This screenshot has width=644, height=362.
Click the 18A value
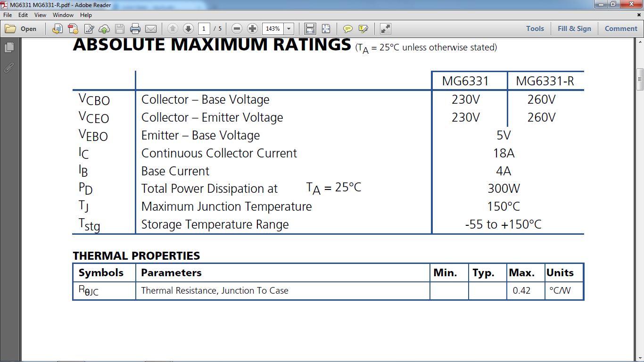coord(504,153)
